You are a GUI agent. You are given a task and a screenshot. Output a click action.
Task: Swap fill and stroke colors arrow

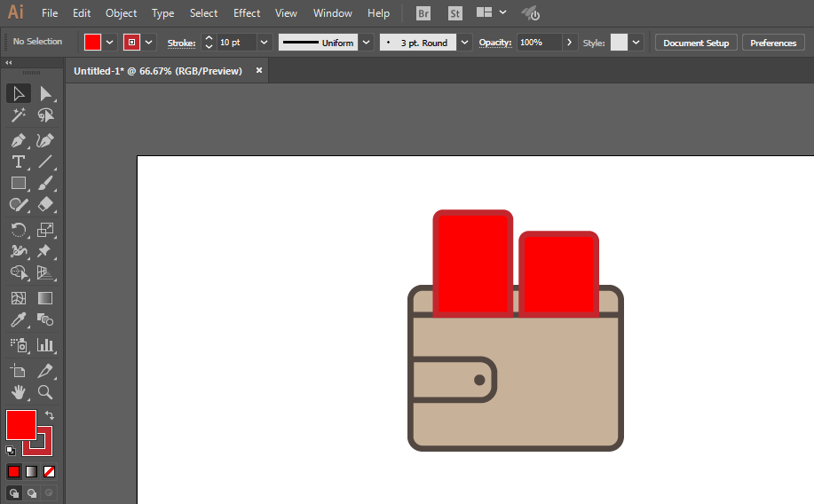pos(50,415)
